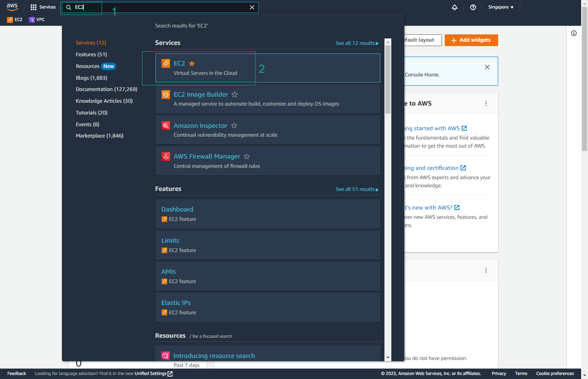Open the Terms footer link
The height and width of the screenshot is (379, 588).
[x=521, y=374]
